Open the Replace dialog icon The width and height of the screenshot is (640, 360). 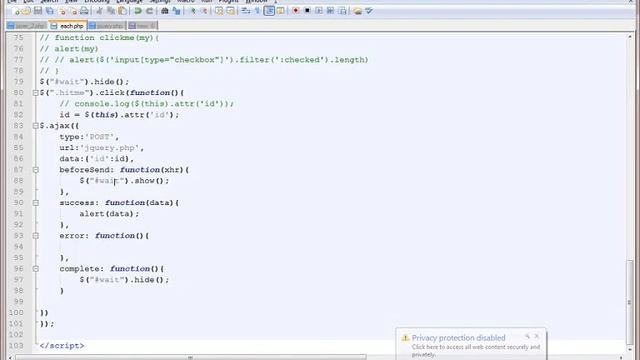click(176, 11)
